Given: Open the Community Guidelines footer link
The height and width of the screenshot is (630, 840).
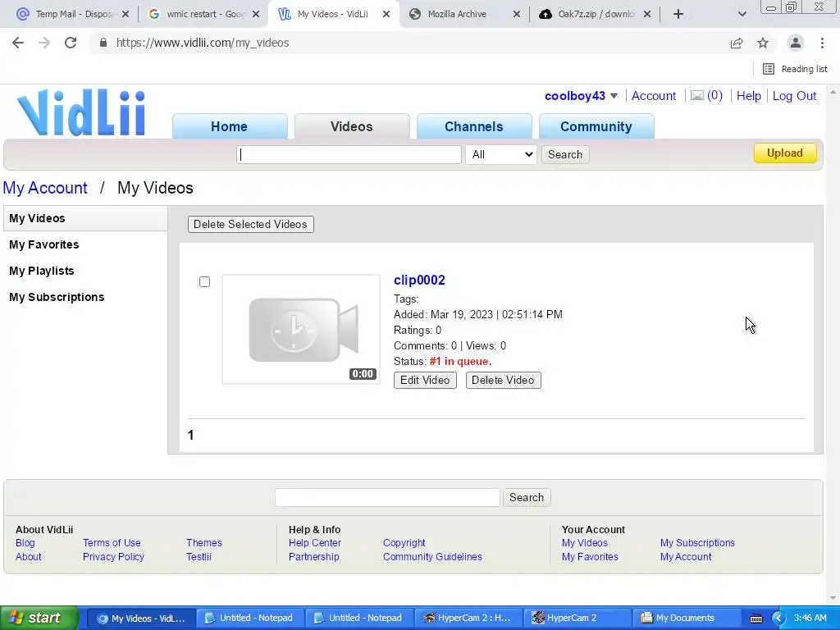Looking at the screenshot, I should pos(432,557).
